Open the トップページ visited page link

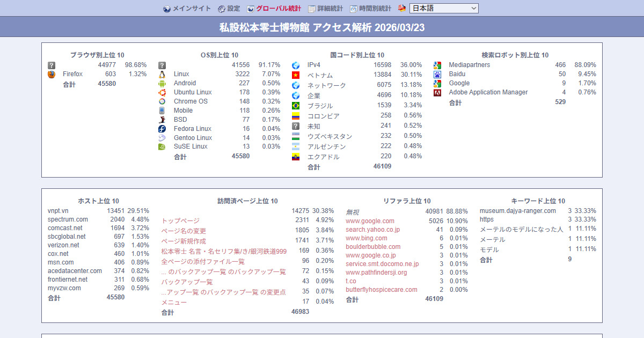180,221
